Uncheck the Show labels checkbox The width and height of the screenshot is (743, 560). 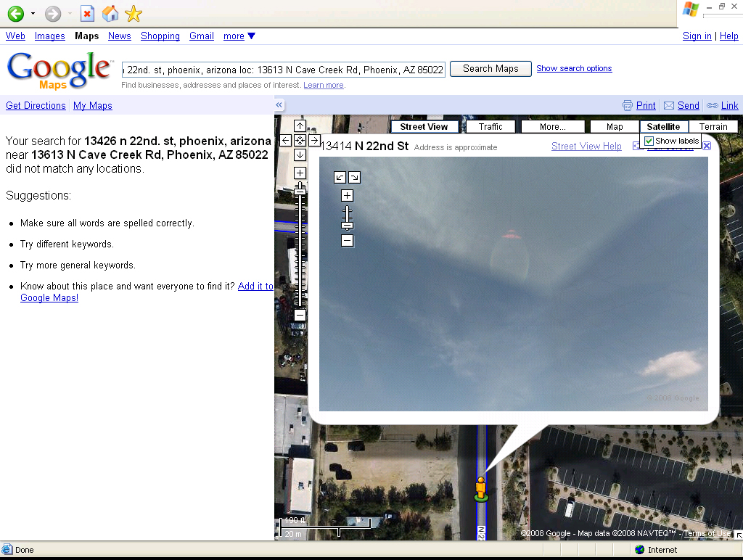[649, 141]
